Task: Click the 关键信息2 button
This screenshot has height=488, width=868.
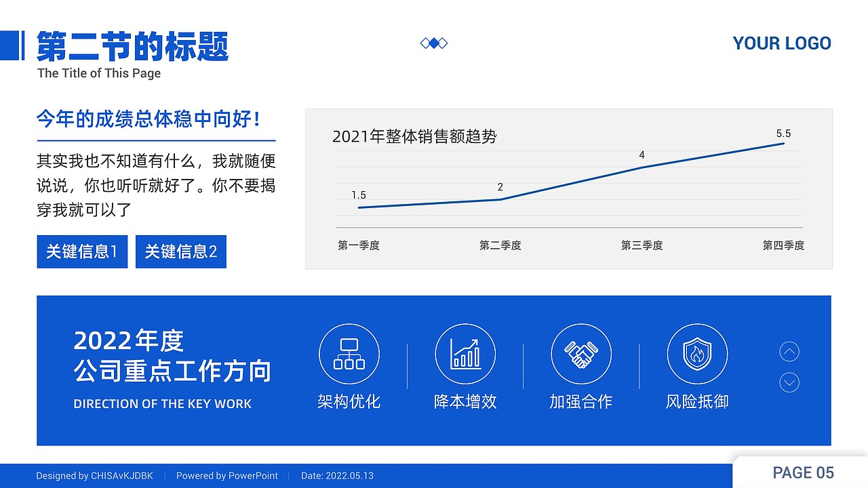Action: point(181,251)
